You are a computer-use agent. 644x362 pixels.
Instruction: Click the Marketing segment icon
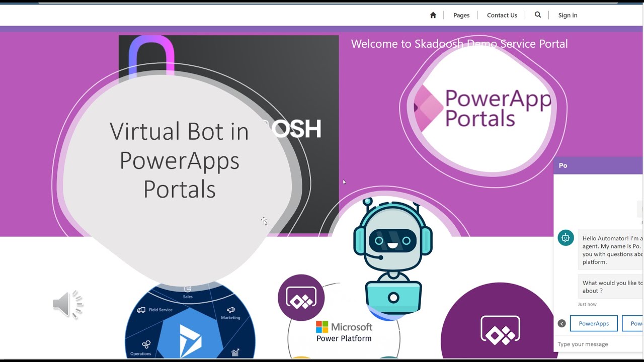[231, 310]
